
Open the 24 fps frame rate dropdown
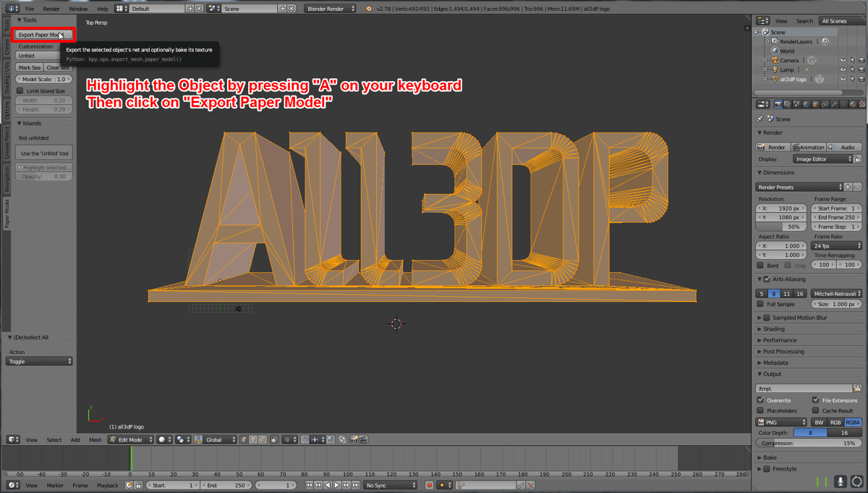tap(836, 246)
